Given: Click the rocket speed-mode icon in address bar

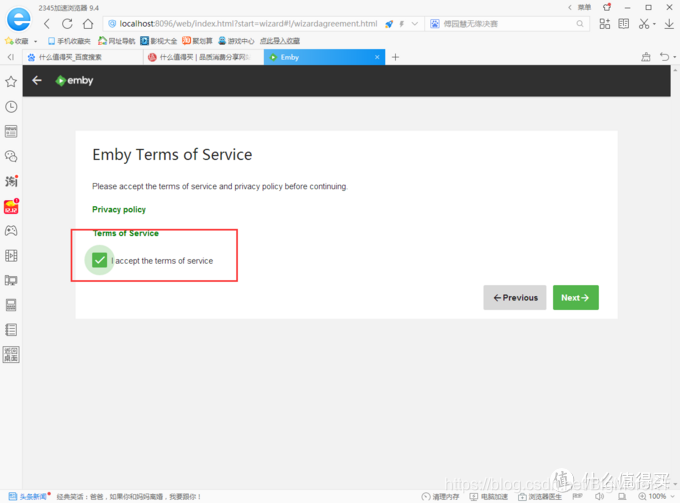Looking at the screenshot, I should [x=389, y=24].
